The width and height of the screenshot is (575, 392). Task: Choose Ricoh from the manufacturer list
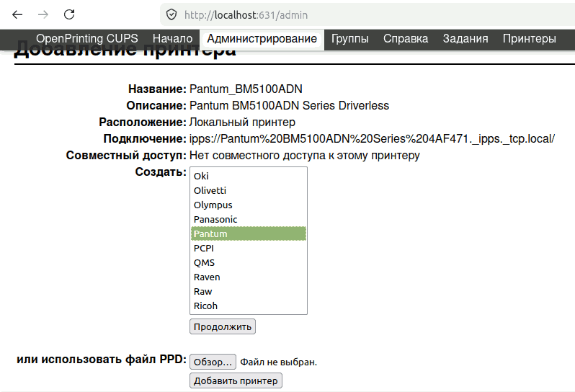(x=249, y=306)
